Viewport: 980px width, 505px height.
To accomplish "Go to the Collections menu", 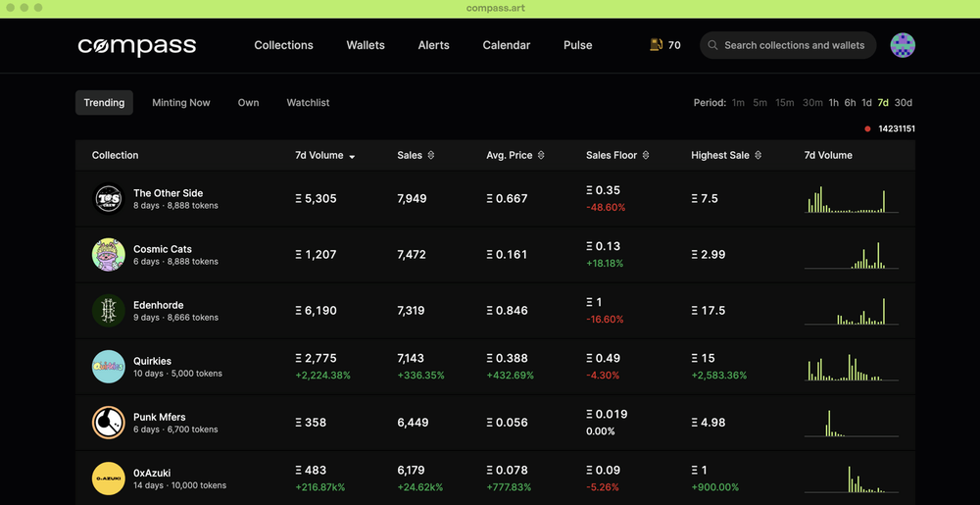I will click(284, 45).
